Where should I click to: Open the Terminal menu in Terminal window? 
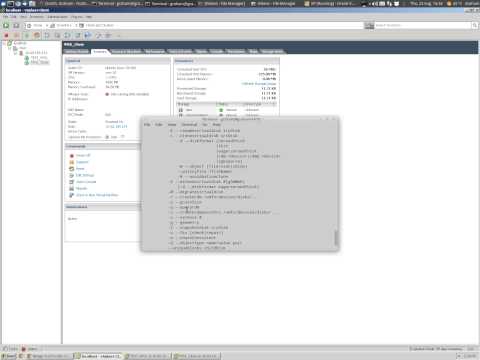pyautogui.click(x=189, y=125)
